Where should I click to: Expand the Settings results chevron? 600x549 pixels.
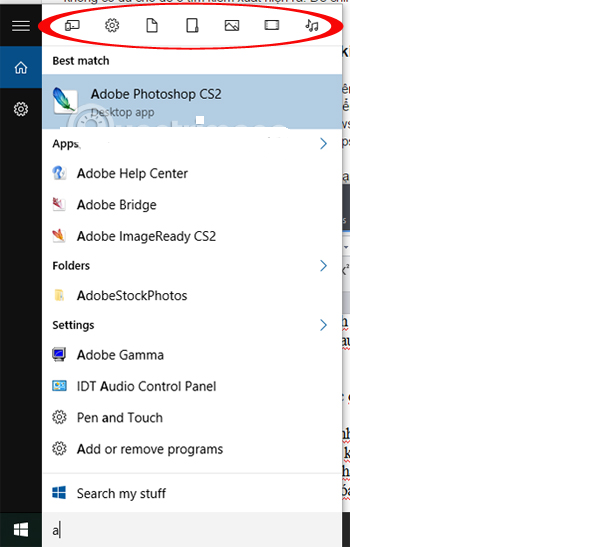pos(323,325)
